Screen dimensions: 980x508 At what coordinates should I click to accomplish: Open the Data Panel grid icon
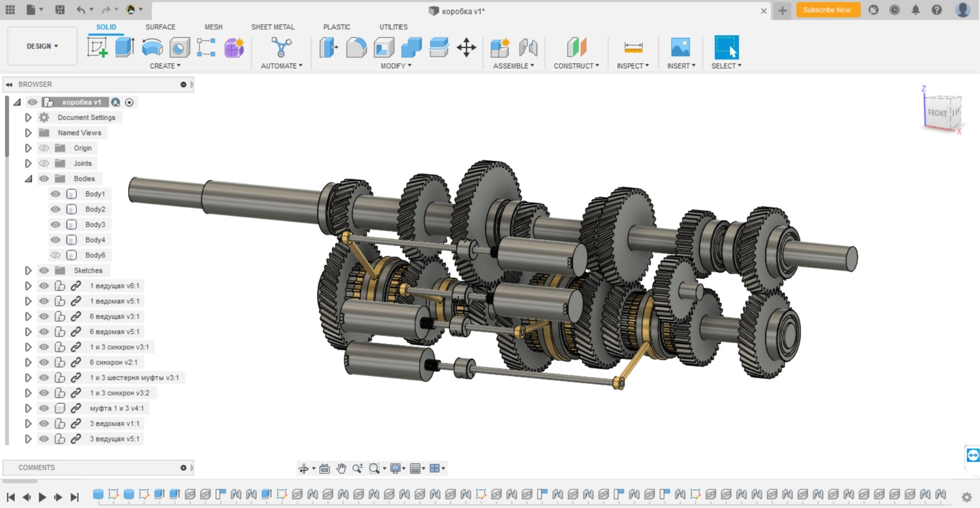click(10, 10)
